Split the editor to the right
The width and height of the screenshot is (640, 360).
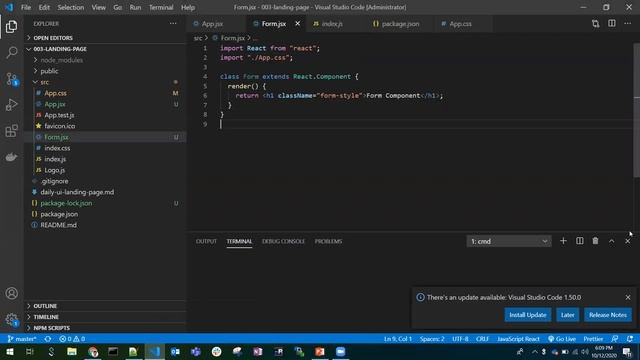[611, 24]
